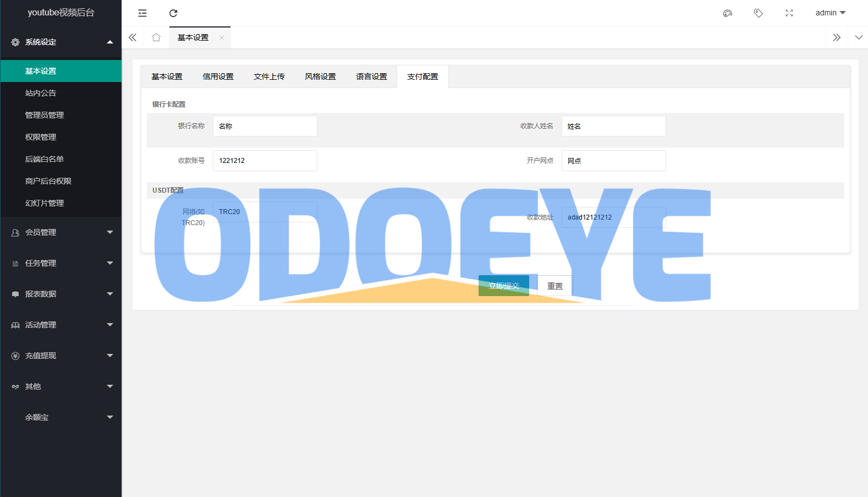Switch to the 风格设置 tab
The height and width of the screenshot is (497, 868).
point(320,77)
